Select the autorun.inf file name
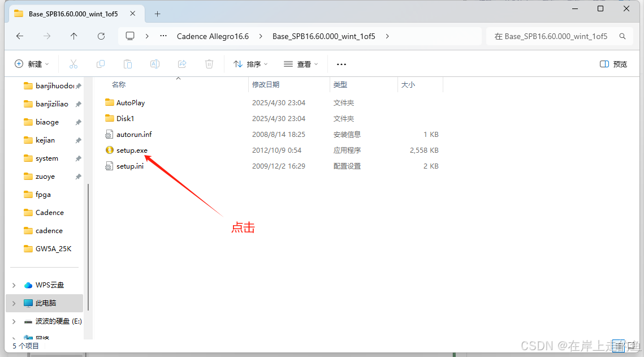This screenshot has height=357, width=644. point(134,134)
